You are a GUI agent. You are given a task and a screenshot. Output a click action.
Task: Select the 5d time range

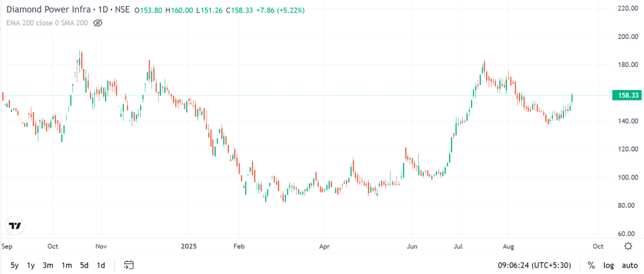click(x=84, y=265)
